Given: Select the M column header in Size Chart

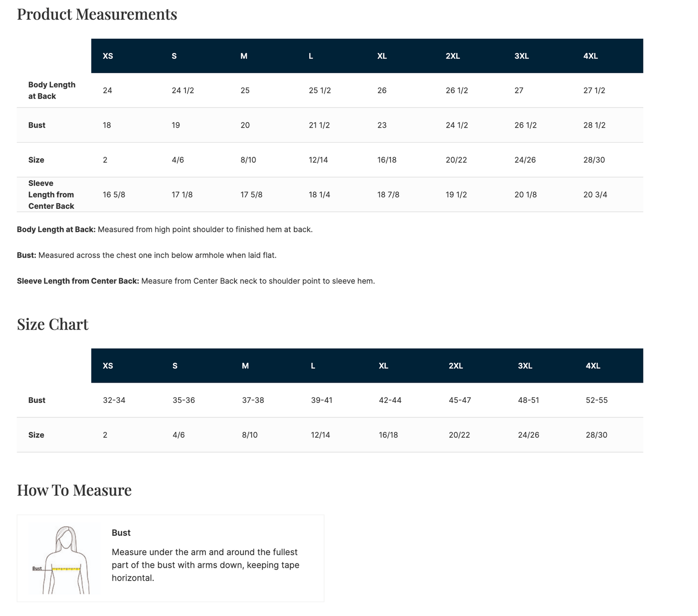Looking at the screenshot, I should 245,366.
